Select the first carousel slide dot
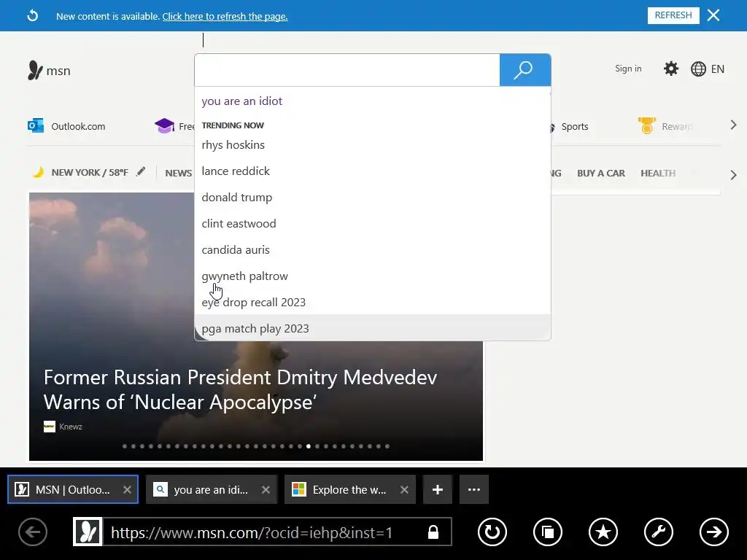This screenshot has width=747, height=560. coord(124,446)
